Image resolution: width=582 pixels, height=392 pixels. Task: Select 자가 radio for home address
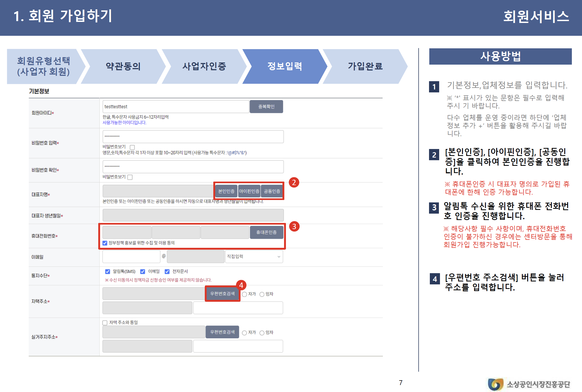244,294
